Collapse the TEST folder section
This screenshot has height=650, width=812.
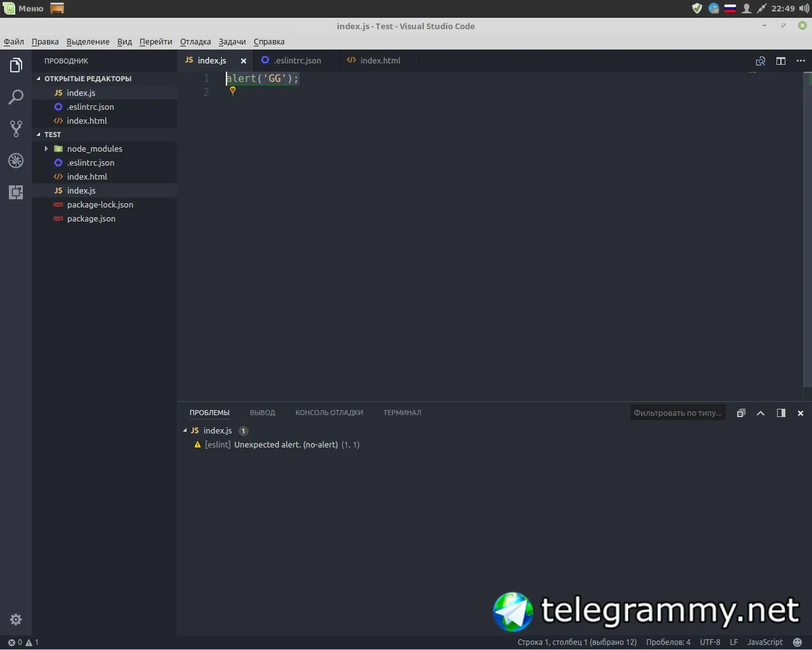[38, 135]
